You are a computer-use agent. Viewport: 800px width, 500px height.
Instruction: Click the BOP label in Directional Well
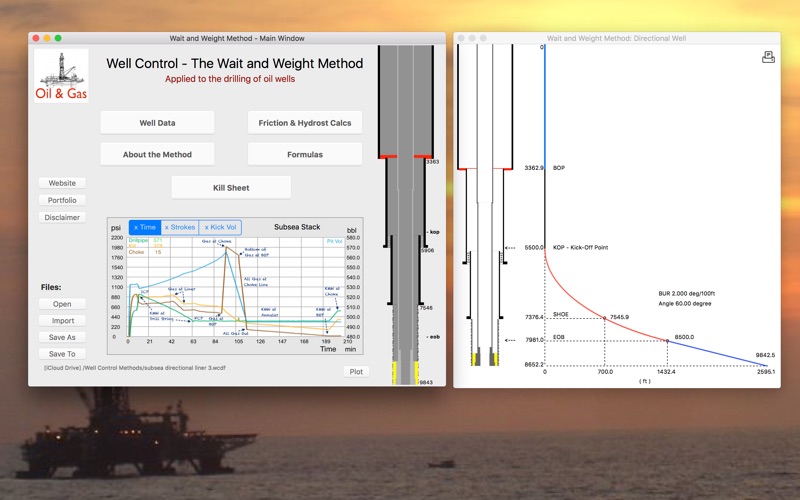click(559, 168)
